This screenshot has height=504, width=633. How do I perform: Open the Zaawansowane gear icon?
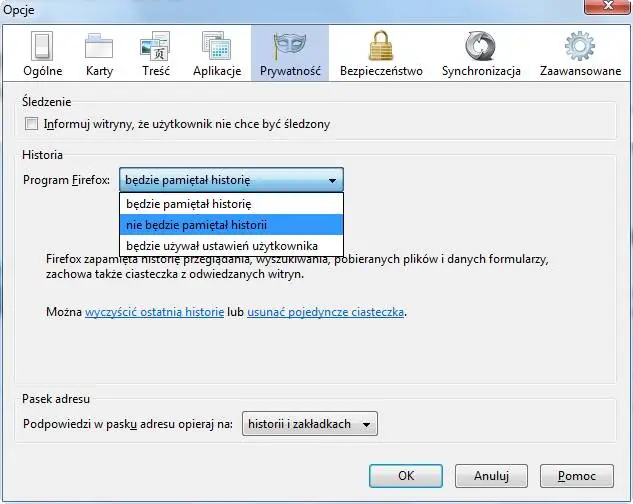580,47
